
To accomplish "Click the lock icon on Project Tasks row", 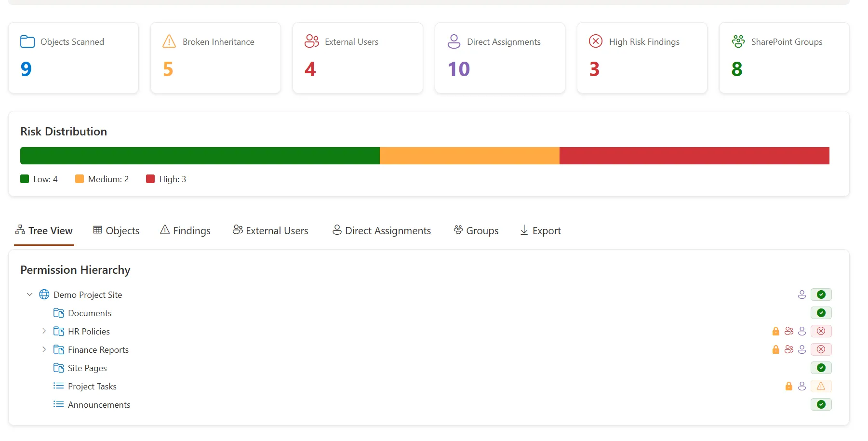I will (788, 386).
